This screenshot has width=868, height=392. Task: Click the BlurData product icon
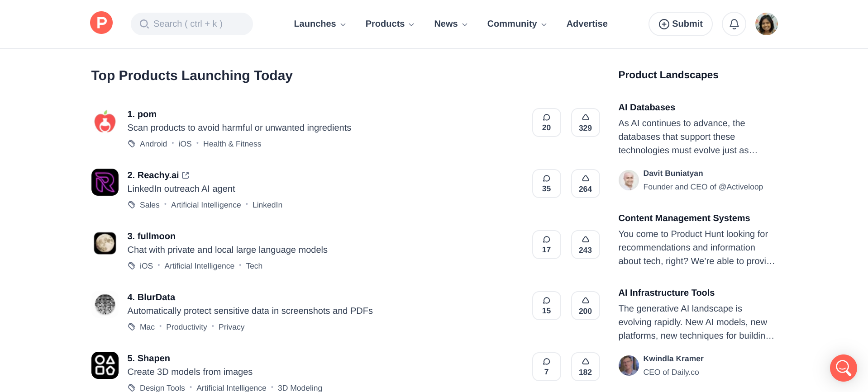[105, 304]
